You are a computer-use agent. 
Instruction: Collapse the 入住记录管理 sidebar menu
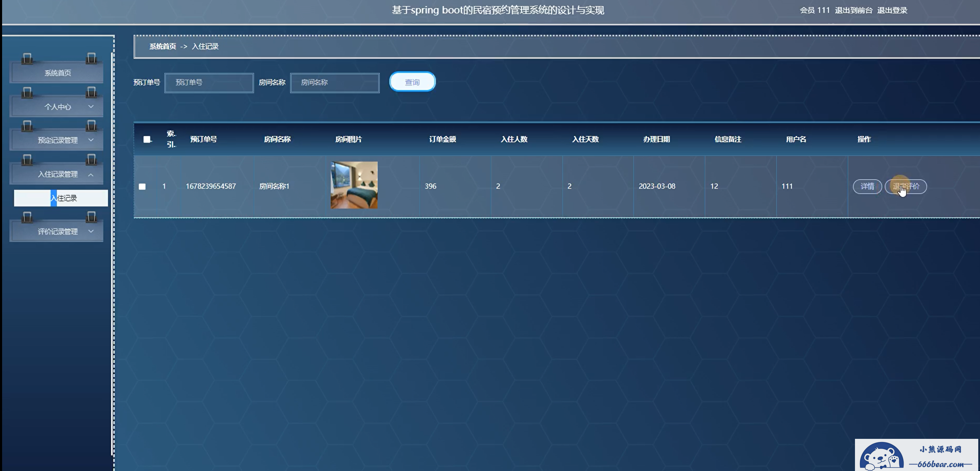point(57,174)
